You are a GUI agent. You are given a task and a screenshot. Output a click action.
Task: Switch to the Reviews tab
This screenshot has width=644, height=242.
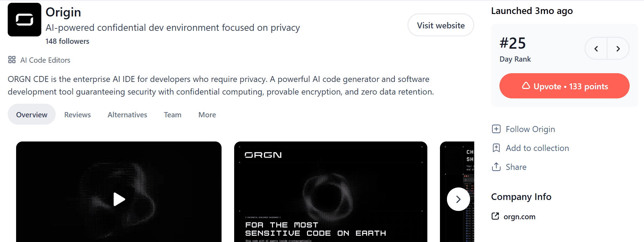click(x=77, y=115)
